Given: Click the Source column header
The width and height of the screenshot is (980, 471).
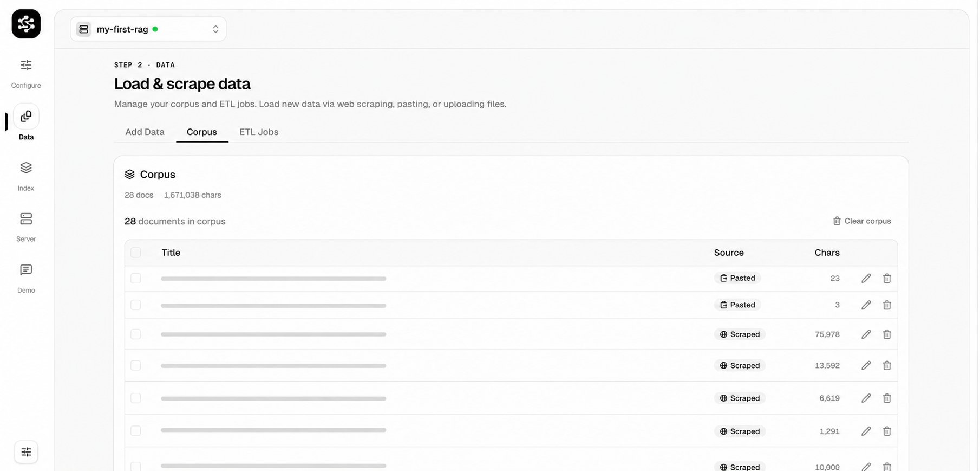Looking at the screenshot, I should (729, 253).
